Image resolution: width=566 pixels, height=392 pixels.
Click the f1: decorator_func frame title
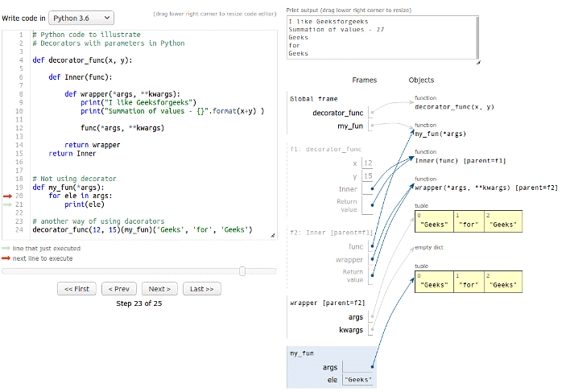pos(325,149)
